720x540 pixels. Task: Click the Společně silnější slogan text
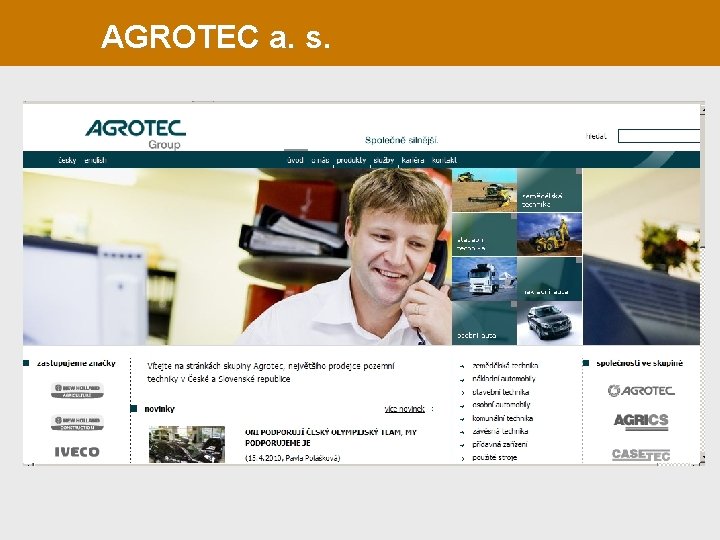click(401, 140)
